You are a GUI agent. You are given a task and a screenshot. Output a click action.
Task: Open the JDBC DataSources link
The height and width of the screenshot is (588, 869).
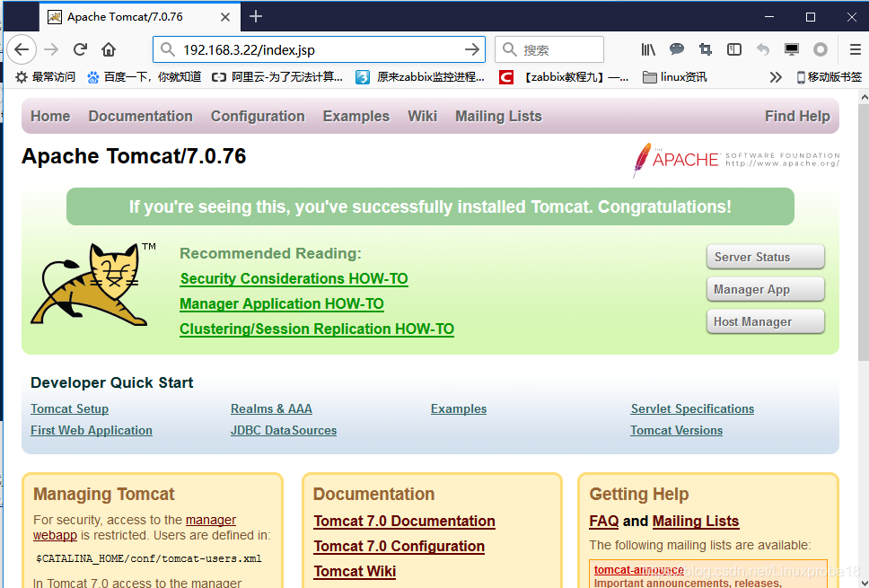coord(284,431)
